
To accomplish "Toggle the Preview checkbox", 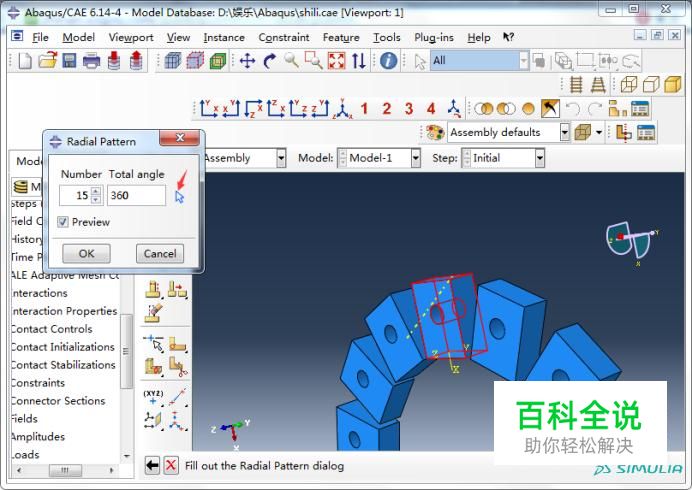I will coord(63,222).
